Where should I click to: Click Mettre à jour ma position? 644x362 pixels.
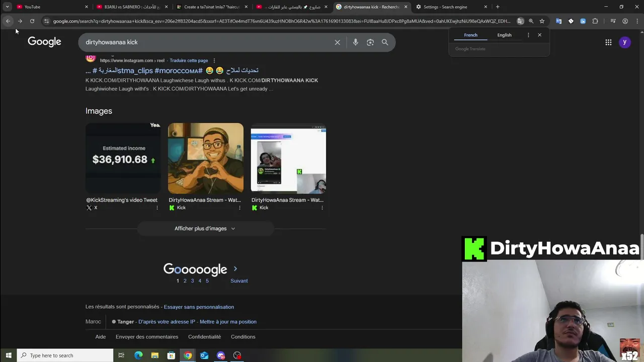228,322
